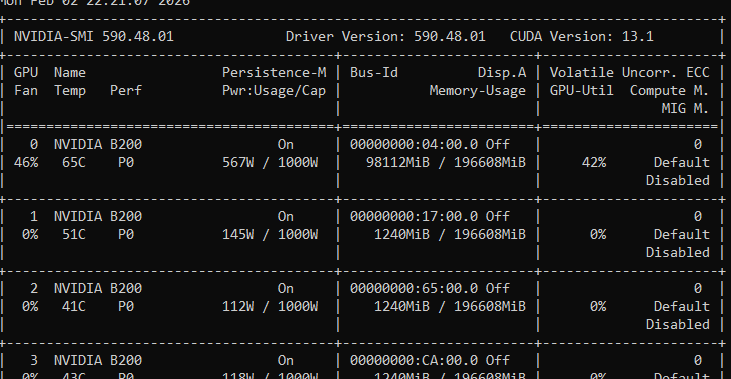The width and height of the screenshot is (731, 379).
Task: Click the GPU column header
Action: coord(26,72)
